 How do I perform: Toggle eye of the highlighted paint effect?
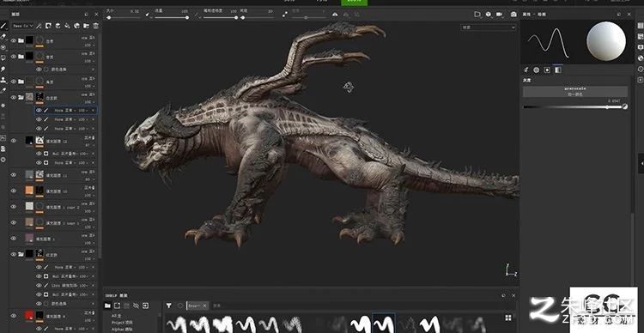pyautogui.click(x=39, y=110)
